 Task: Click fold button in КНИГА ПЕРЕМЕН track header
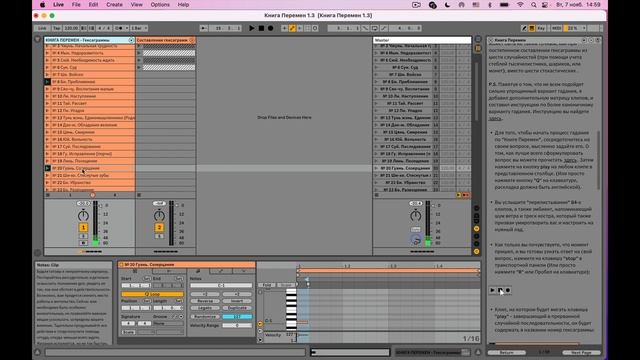tap(131, 40)
